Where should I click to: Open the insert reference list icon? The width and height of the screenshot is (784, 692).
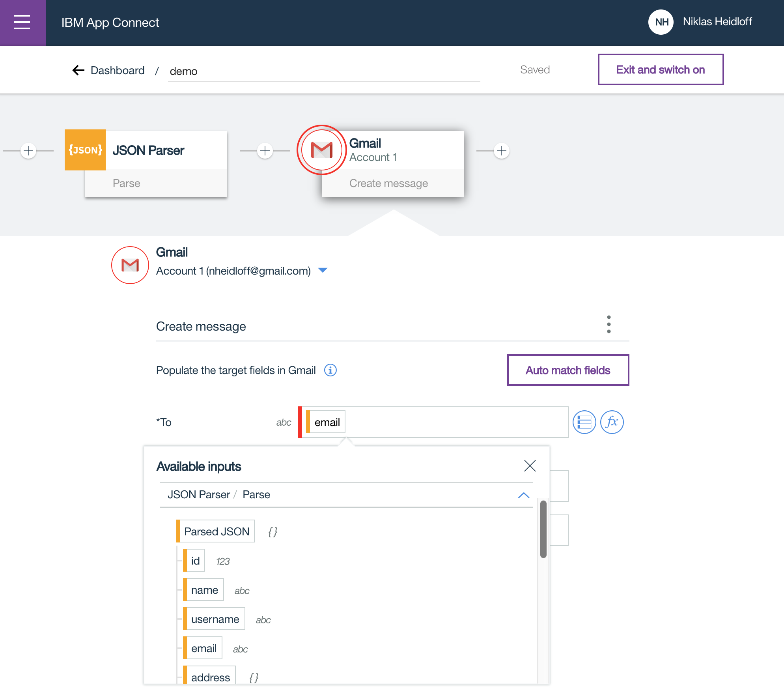coord(584,422)
